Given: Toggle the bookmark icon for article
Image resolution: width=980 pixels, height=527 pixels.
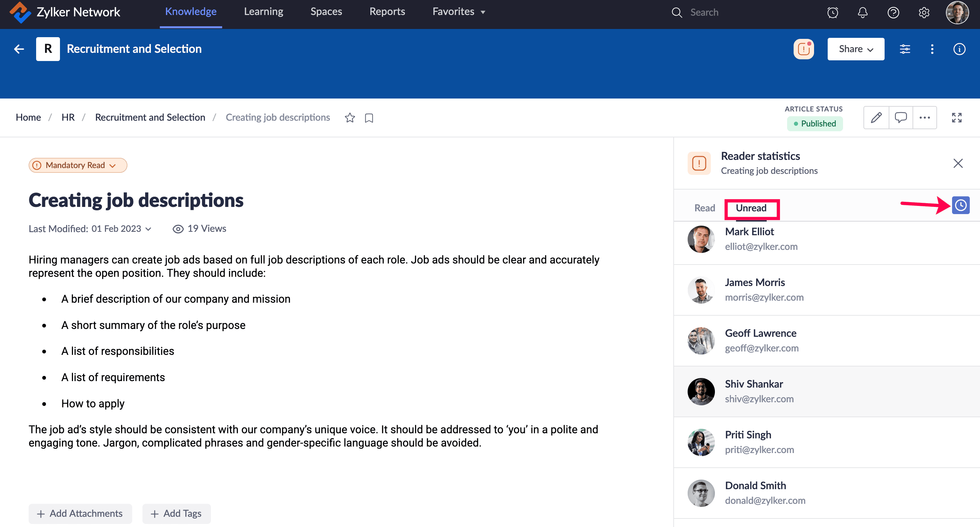Looking at the screenshot, I should click(369, 118).
